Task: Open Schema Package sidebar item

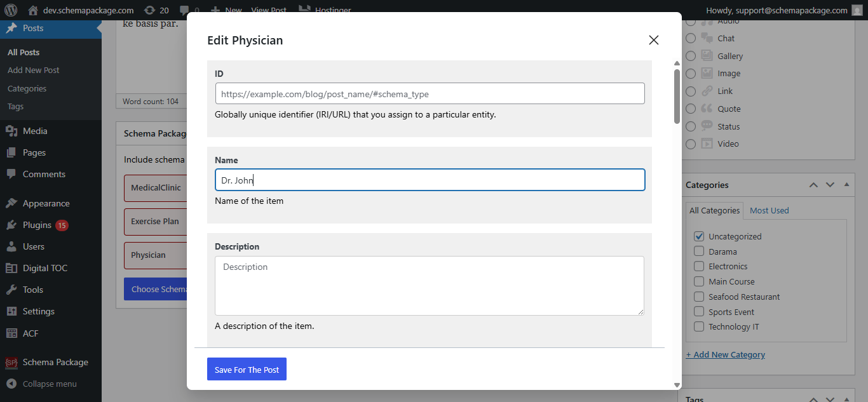Action: click(x=55, y=362)
